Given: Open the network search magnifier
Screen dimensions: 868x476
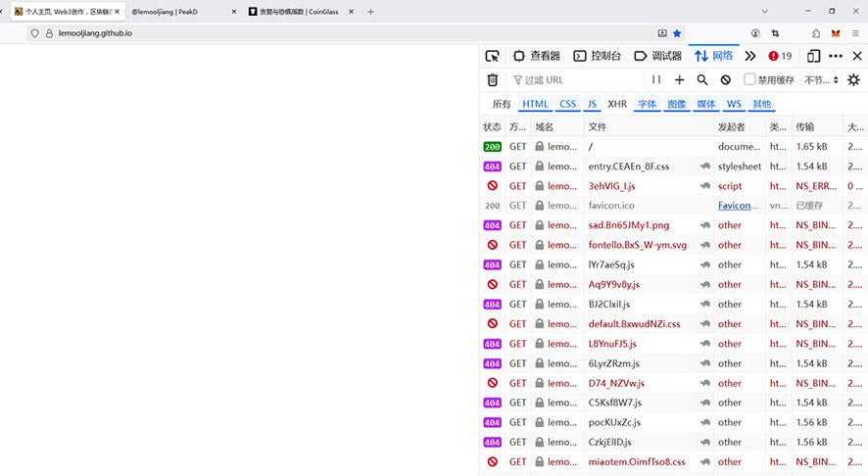Looking at the screenshot, I should point(702,80).
